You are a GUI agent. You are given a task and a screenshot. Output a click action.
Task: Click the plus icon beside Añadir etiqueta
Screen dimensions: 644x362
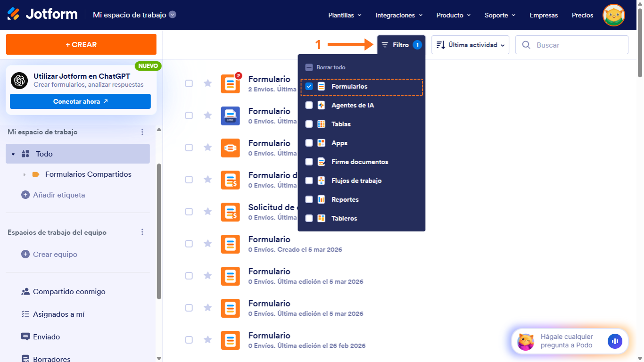click(24, 195)
